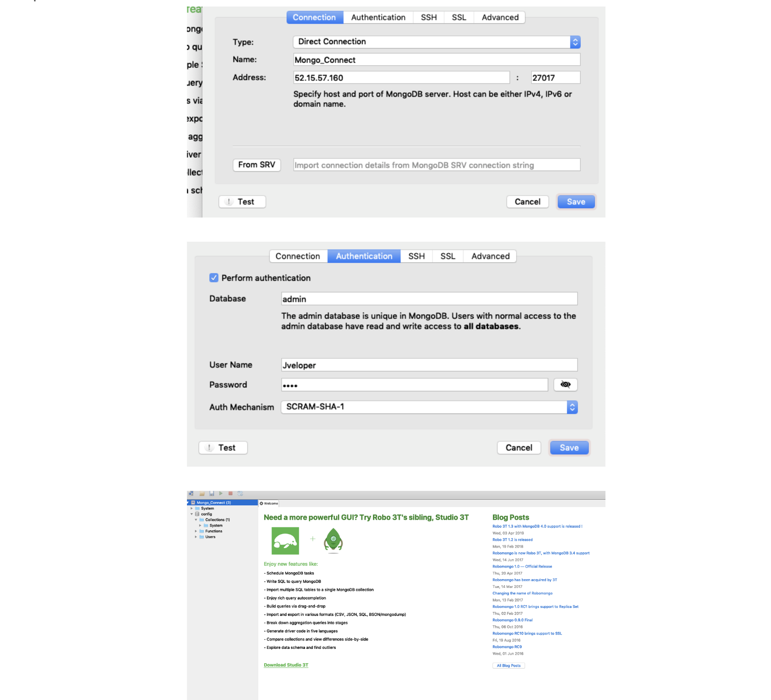Screen dimensions: 771x700
Task: Select Authentication tab in the top dialog
Action: pyautogui.click(x=378, y=17)
